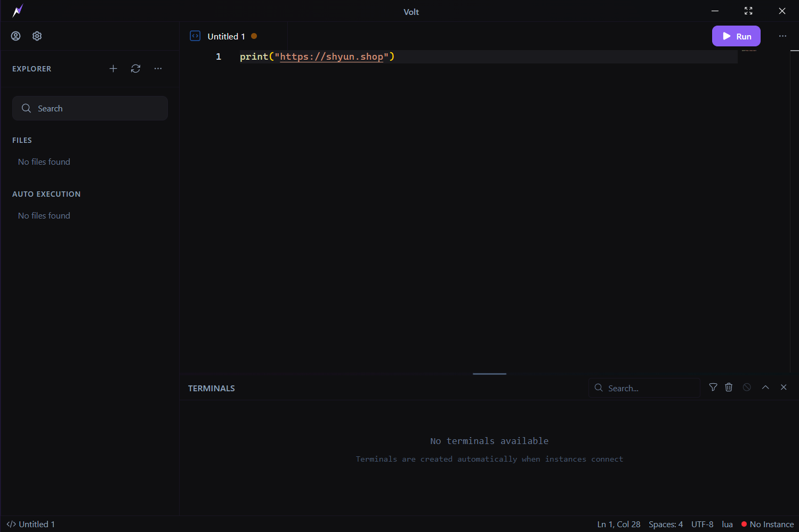The width and height of the screenshot is (799, 532).
Task: Click the disabled stop icon in terminals
Action: [x=747, y=388]
